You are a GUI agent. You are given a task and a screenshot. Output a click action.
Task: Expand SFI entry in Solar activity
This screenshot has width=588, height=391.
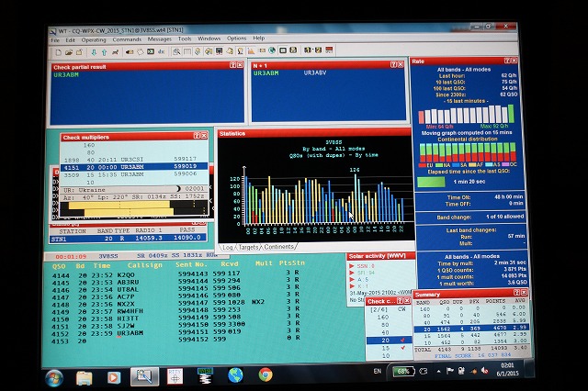click(352, 273)
